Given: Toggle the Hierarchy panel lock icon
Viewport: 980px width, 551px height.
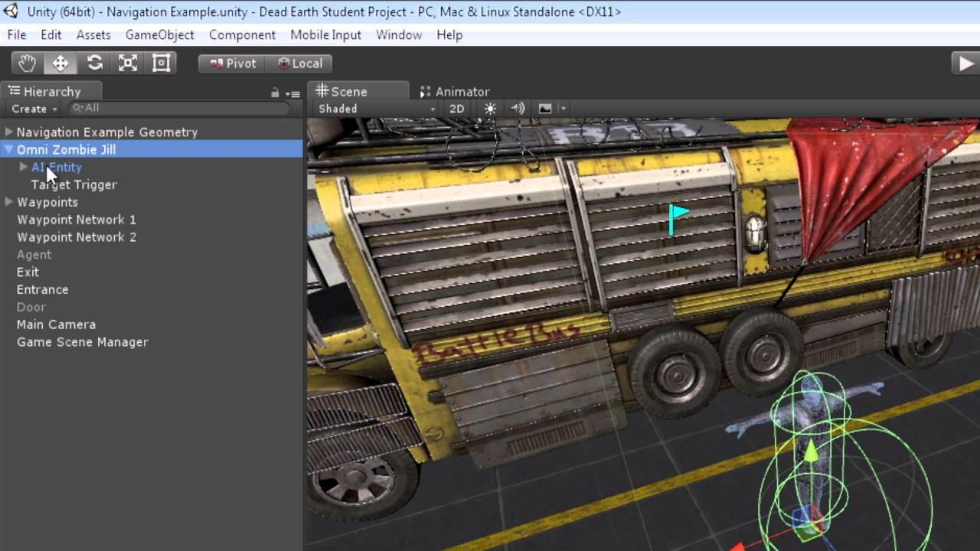Looking at the screenshot, I should coord(275,93).
